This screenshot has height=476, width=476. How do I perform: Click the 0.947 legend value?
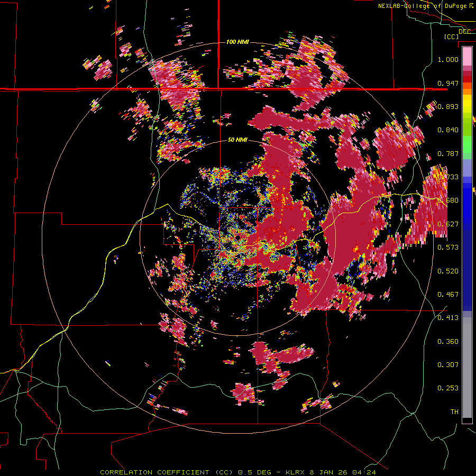click(x=448, y=83)
